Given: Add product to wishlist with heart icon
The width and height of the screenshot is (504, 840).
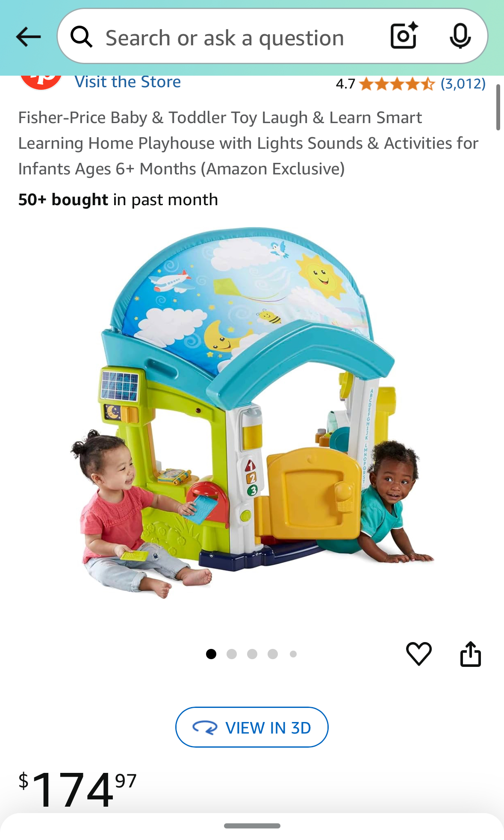Looking at the screenshot, I should coord(419,654).
